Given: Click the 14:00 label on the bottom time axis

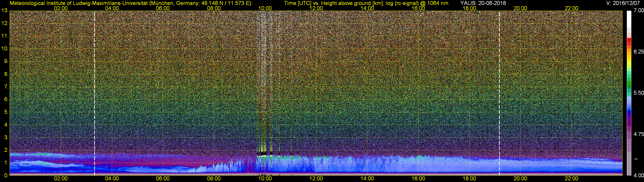Looking at the screenshot, I should point(367,179).
